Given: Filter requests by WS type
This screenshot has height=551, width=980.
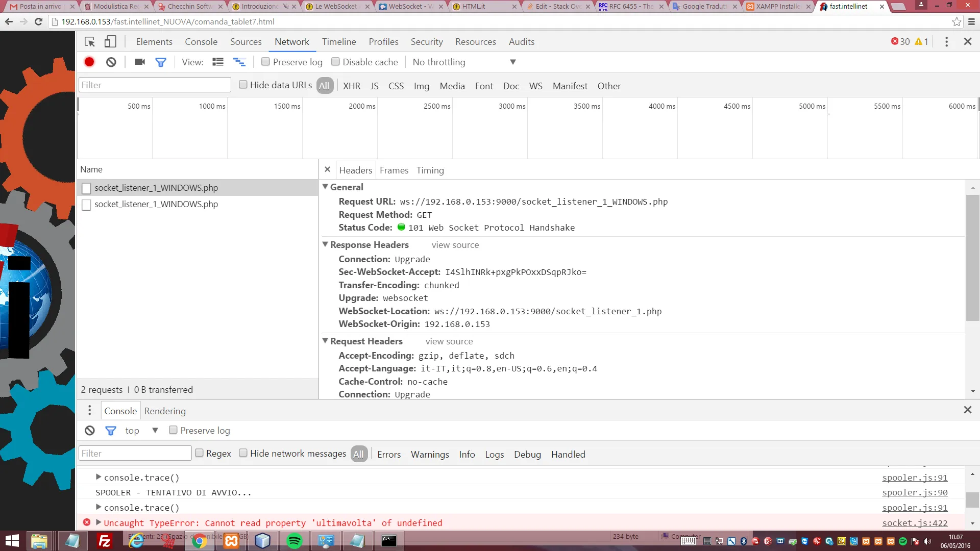Looking at the screenshot, I should tap(535, 86).
